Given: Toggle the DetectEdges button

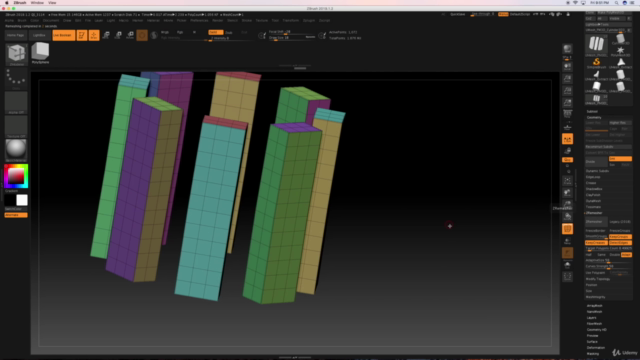Looking at the screenshot, I should click(620, 243).
